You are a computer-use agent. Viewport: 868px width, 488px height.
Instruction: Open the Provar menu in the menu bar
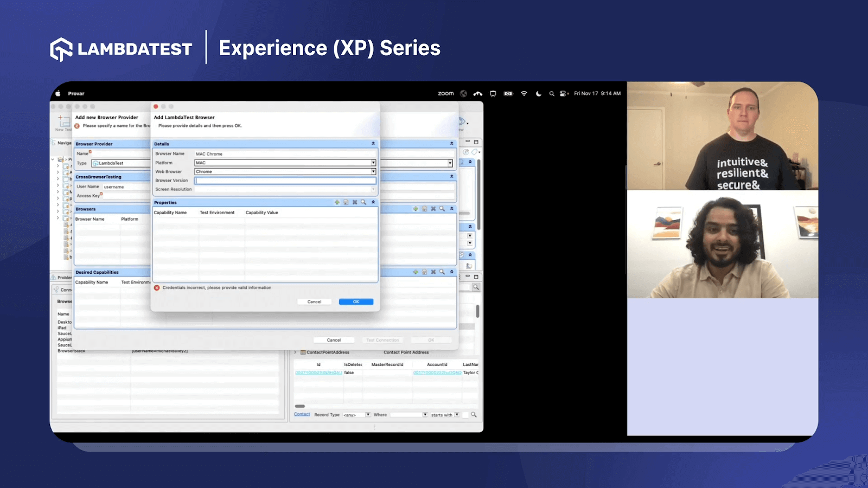pos(76,94)
